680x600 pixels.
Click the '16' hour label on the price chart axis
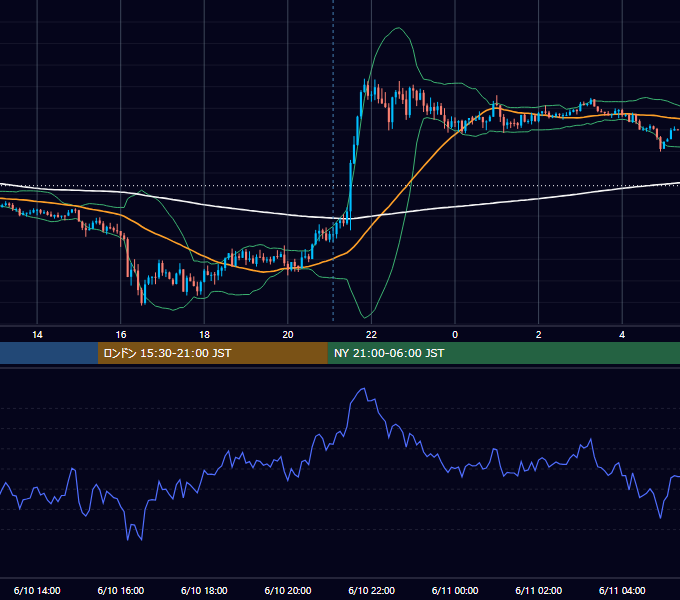[x=121, y=335]
